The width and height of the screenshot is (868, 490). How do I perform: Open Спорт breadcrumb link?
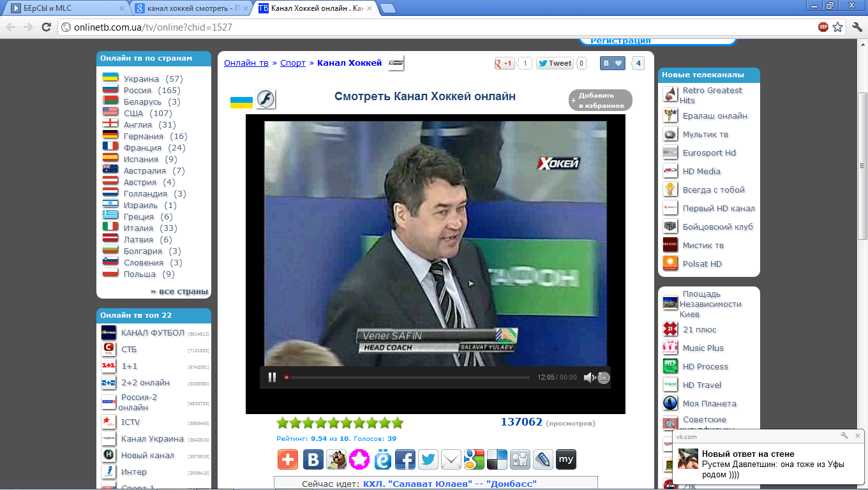(x=293, y=63)
